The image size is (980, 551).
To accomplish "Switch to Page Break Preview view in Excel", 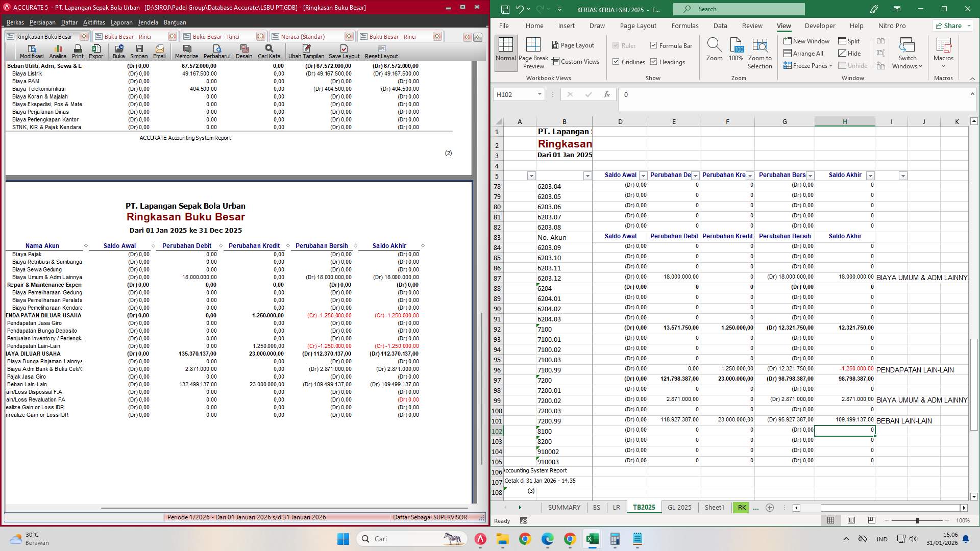I will (533, 53).
